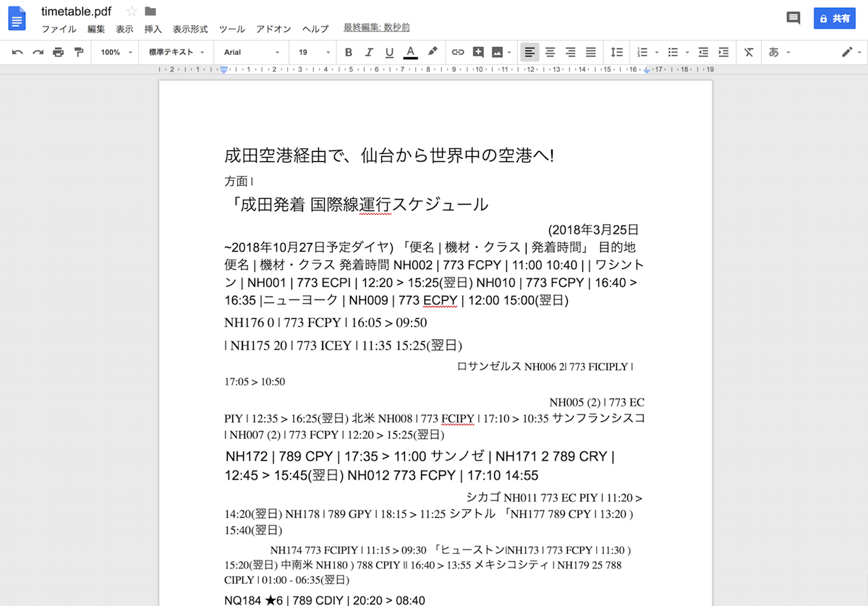Open the 挿入 menu
Image resolution: width=868 pixels, height=606 pixels.
(153, 29)
